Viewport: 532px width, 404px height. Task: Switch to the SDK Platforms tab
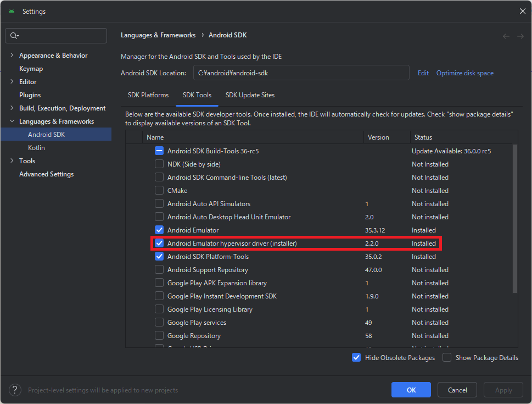[148, 95]
